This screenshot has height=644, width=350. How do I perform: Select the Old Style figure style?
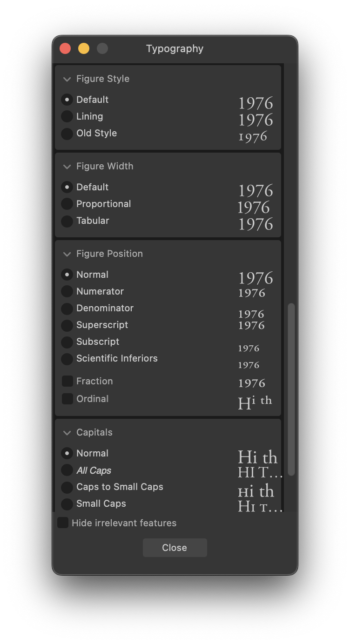pyautogui.click(x=67, y=134)
